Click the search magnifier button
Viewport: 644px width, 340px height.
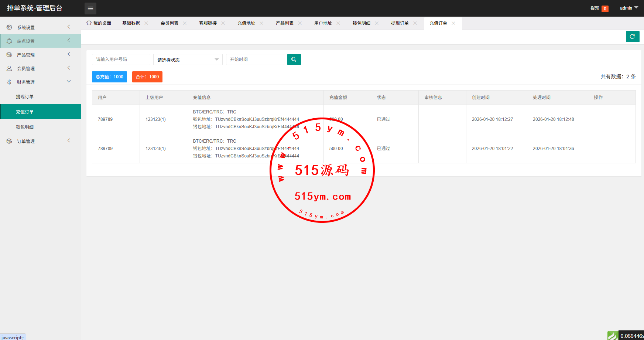tap(294, 59)
